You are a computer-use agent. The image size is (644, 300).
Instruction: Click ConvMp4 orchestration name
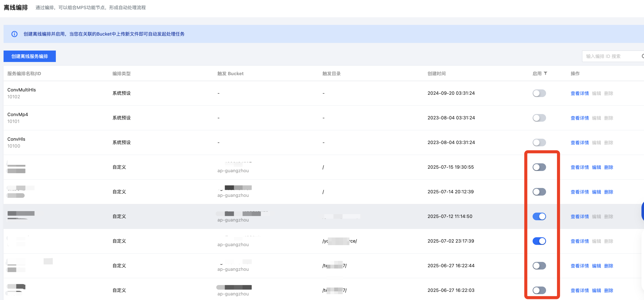tap(18, 115)
